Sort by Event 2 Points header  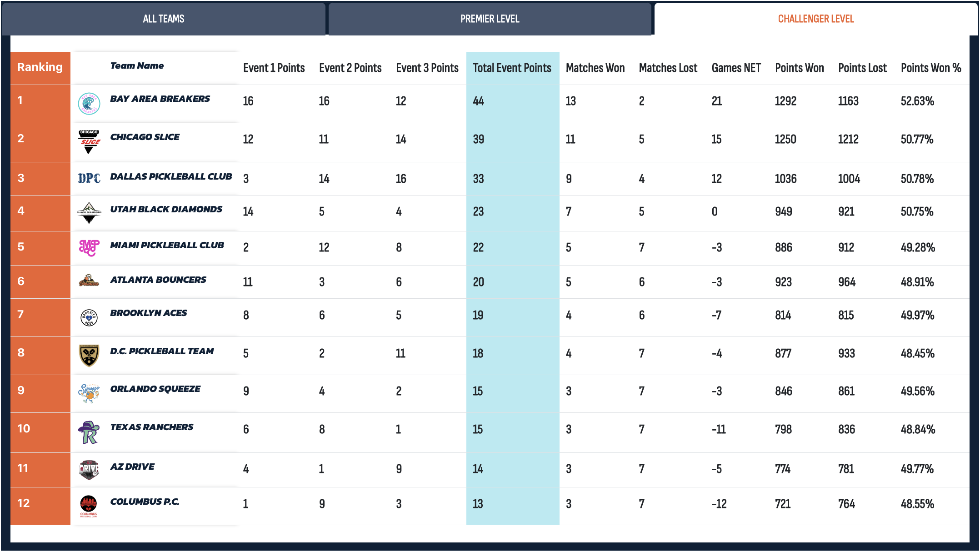350,68
